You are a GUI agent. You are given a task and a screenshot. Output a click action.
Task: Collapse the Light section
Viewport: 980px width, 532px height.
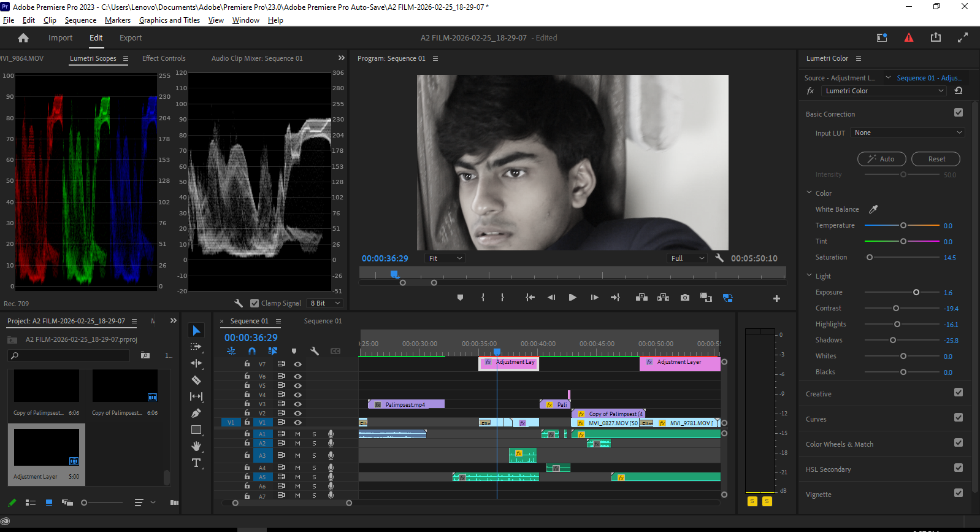(810, 276)
